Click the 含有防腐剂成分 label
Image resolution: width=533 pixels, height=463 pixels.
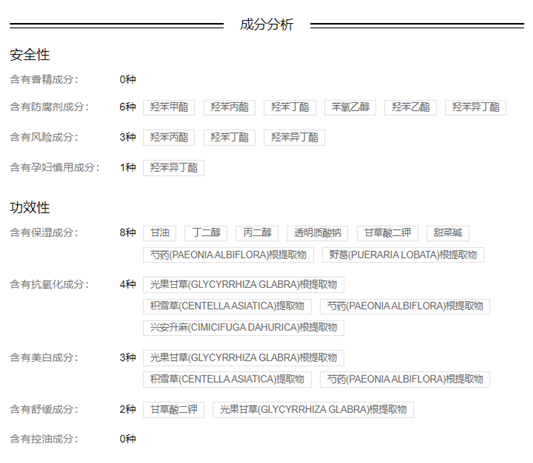pos(49,107)
